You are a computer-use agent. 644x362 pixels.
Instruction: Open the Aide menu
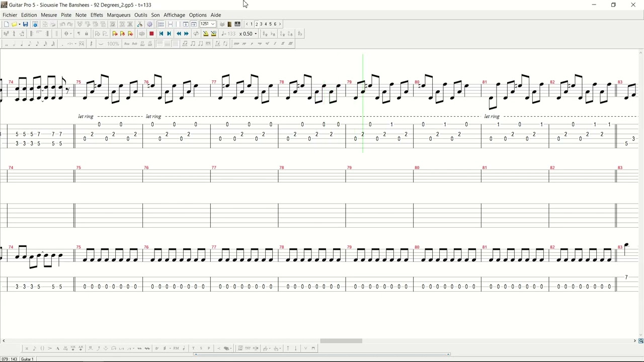tap(216, 15)
